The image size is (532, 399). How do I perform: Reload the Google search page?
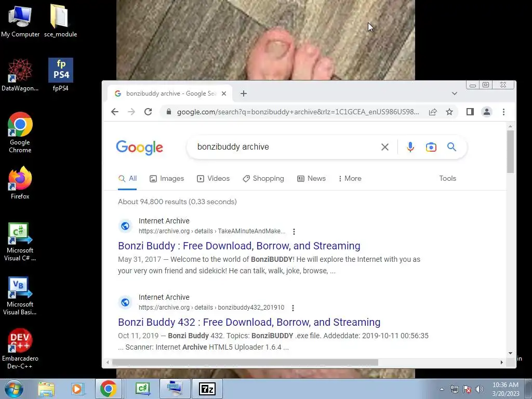148,112
